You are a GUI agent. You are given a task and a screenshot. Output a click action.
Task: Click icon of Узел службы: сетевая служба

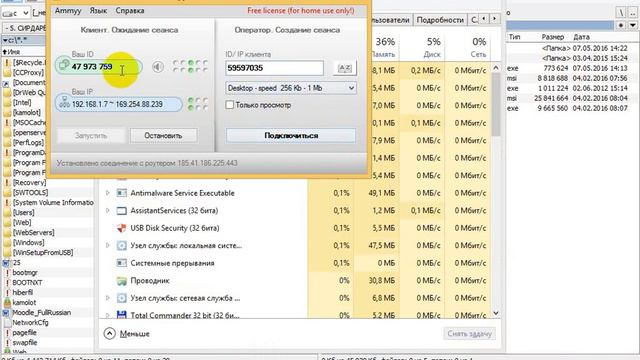121,298
